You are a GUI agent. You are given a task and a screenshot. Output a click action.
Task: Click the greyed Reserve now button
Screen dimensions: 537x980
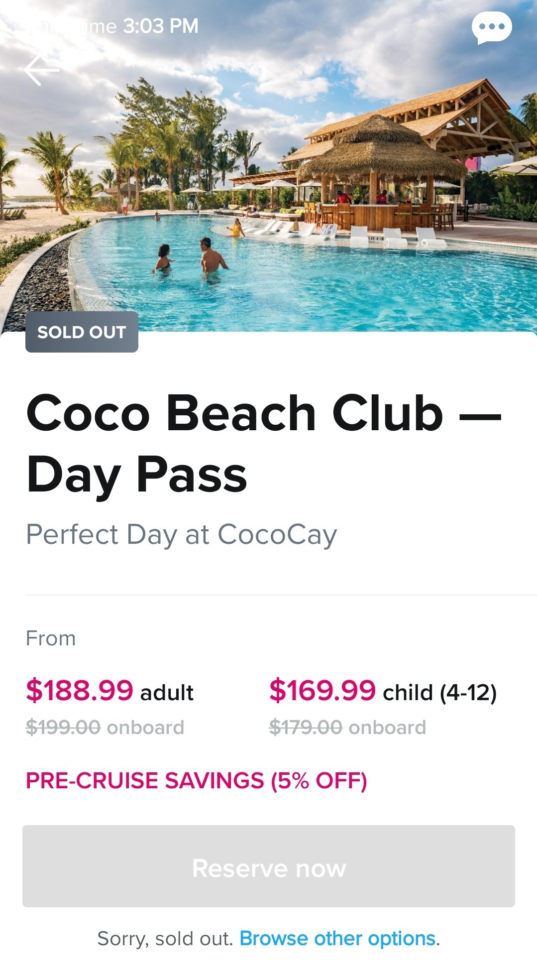pyautogui.click(x=269, y=866)
